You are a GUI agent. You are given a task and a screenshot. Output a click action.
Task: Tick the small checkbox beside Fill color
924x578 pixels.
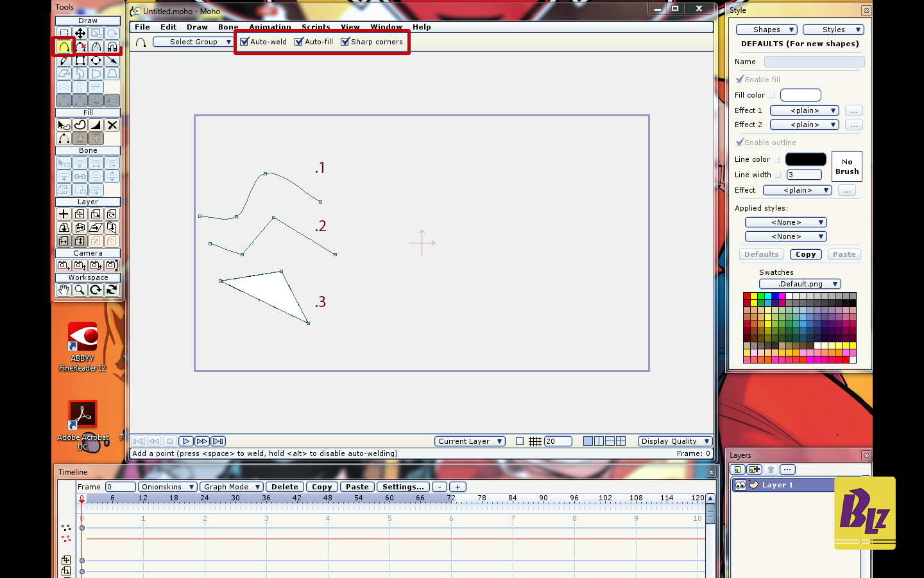(x=772, y=95)
